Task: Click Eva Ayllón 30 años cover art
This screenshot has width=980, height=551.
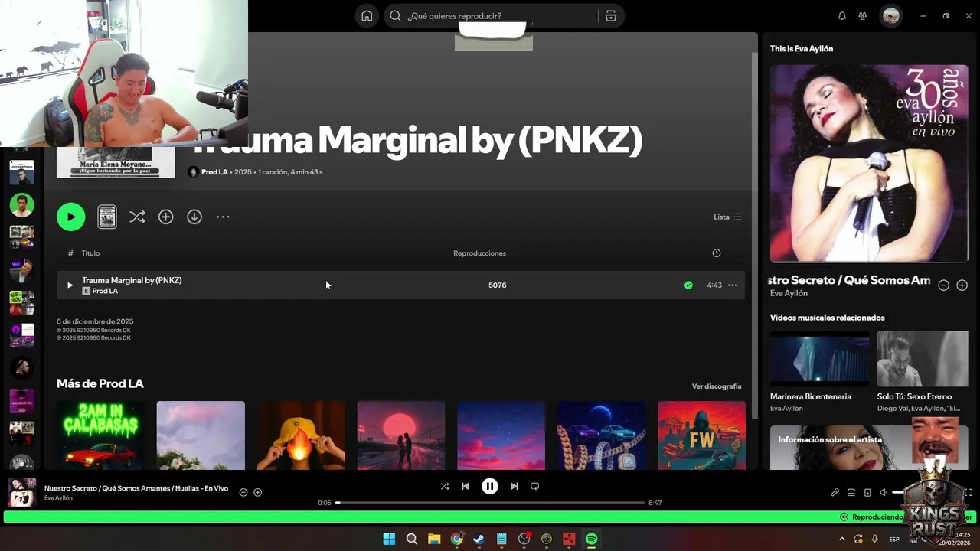Action: [x=869, y=164]
